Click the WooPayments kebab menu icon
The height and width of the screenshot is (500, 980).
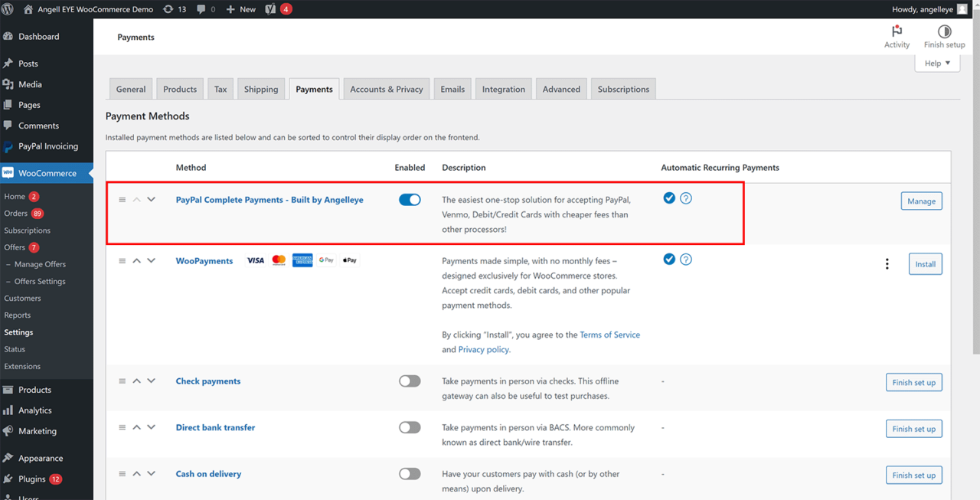[x=887, y=263]
